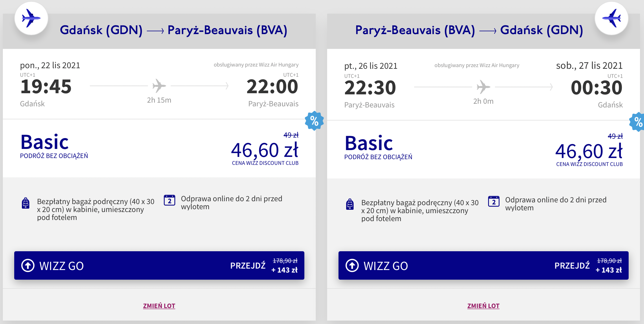Click the Paryż-Beauvais (BVA) to Gdańsk (GDN) header
Image resolution: width=644 pixels, height=324 pixels.
(x=469, y=30)
